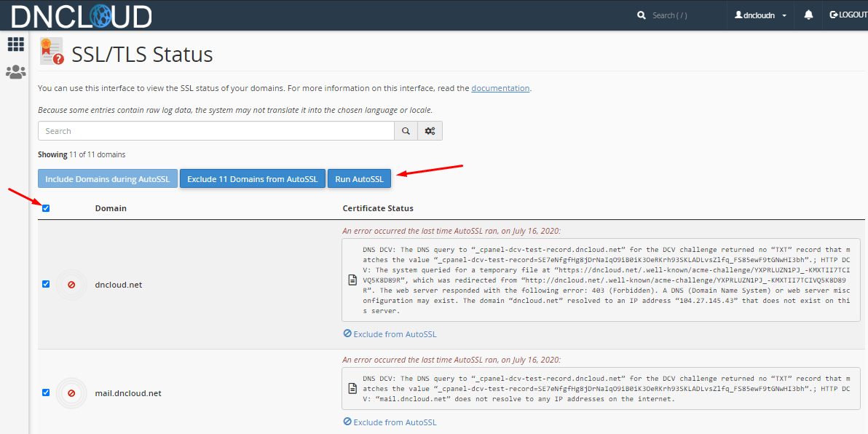Open the search settings gears button

(x=430, y=131)
